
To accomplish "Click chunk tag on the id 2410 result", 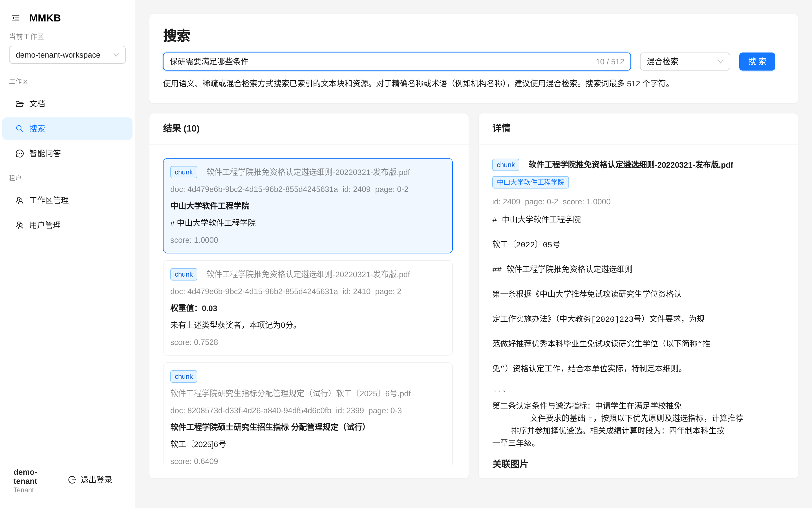I will click(184, 274).
